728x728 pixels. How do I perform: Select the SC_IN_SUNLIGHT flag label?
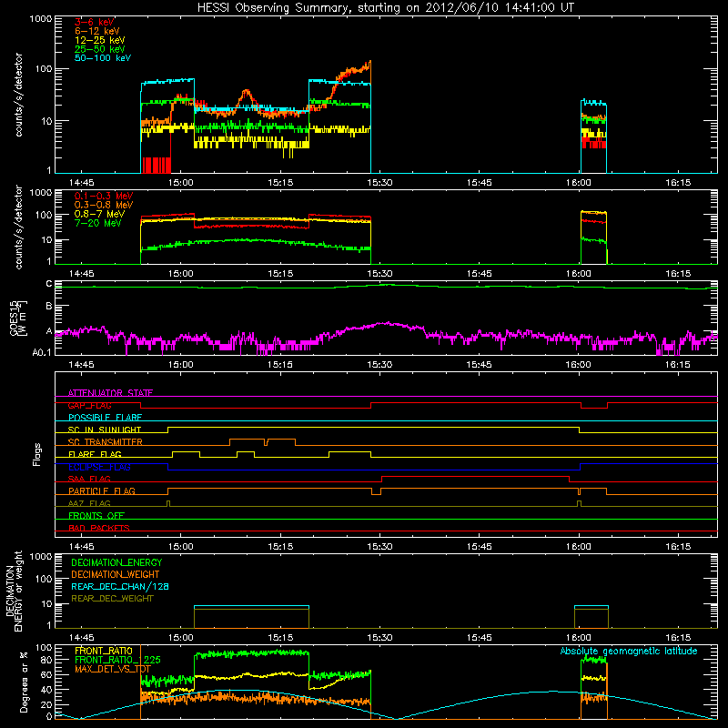[105, 430]
